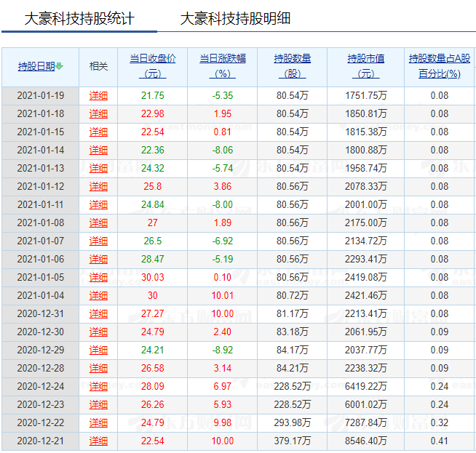
Task: Open 详细 link for 2021-01-18
Action: 98,114
